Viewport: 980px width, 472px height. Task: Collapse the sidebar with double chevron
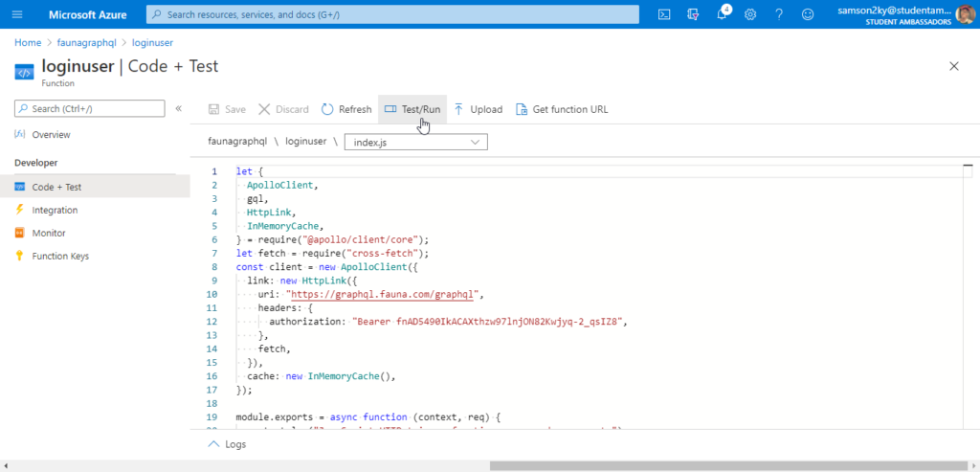pyautogui.click(x=179, y=108)
